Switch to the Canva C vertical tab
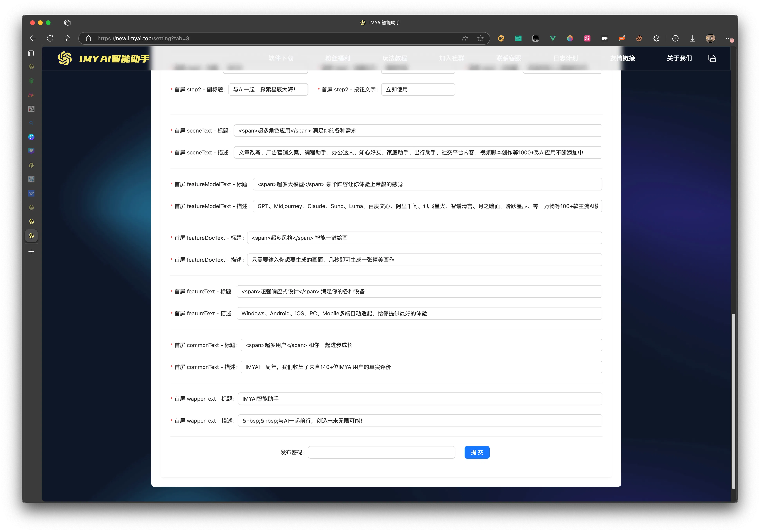760x532 pixels. tap(31, 137)
